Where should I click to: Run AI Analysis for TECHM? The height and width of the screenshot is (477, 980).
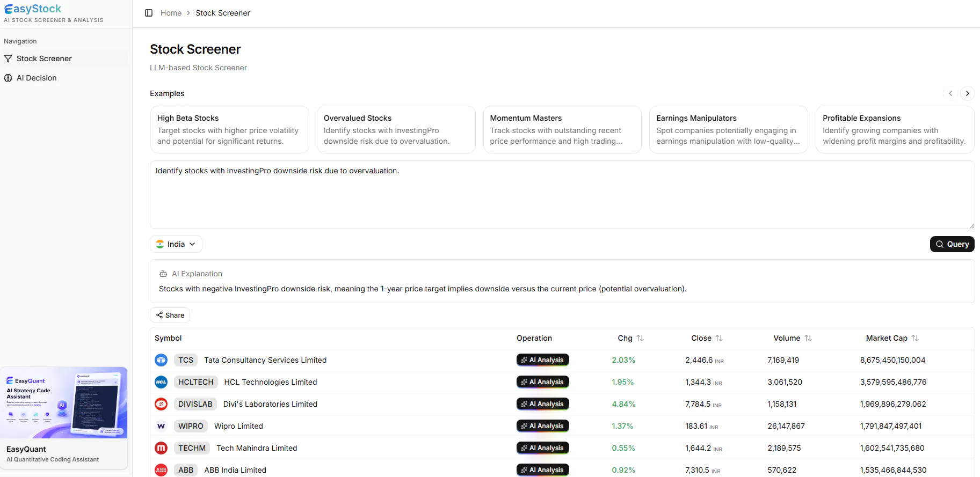coord(542,448)
